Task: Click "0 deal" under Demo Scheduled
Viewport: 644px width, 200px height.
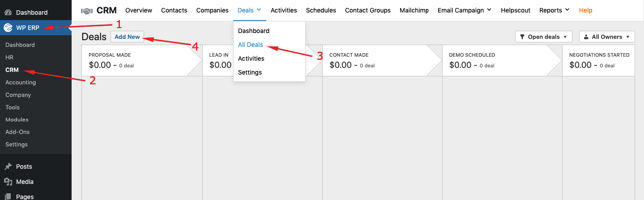Action: pyautogui.click(x=486, y=66)
